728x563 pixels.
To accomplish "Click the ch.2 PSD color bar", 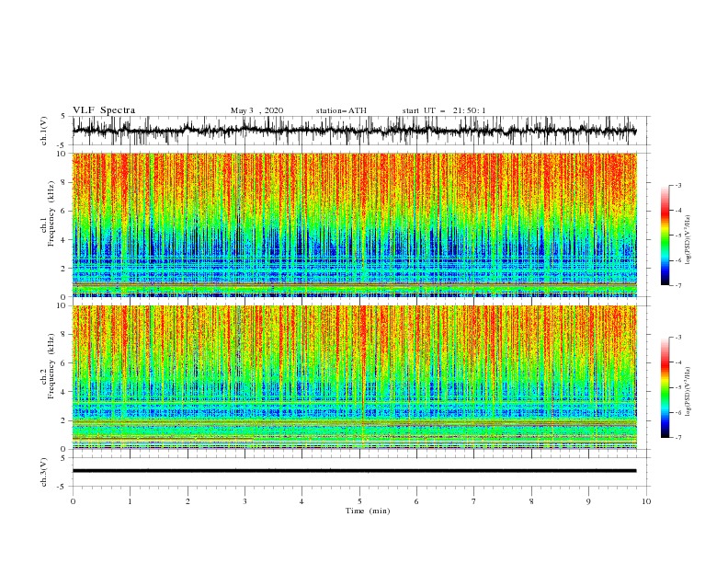I will [665, 387].
